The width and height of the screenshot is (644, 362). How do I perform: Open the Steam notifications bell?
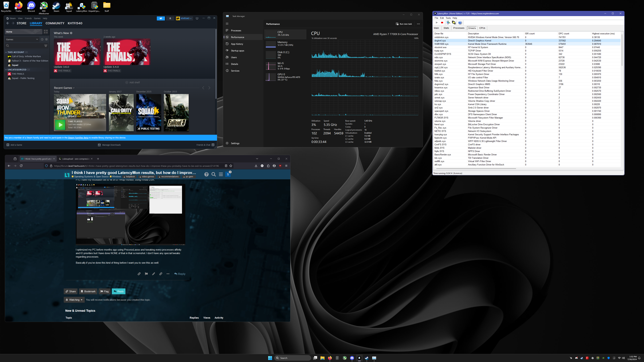(x=170, y=18)
